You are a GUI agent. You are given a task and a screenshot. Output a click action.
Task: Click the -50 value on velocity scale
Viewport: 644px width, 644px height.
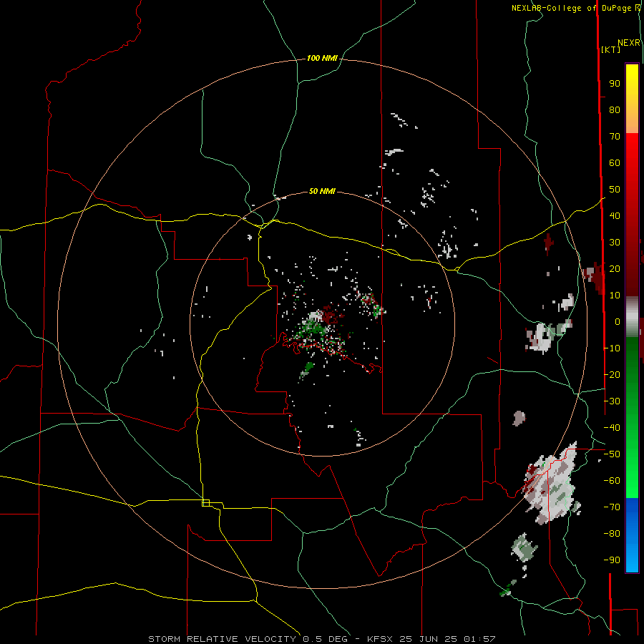coord(612,454)
